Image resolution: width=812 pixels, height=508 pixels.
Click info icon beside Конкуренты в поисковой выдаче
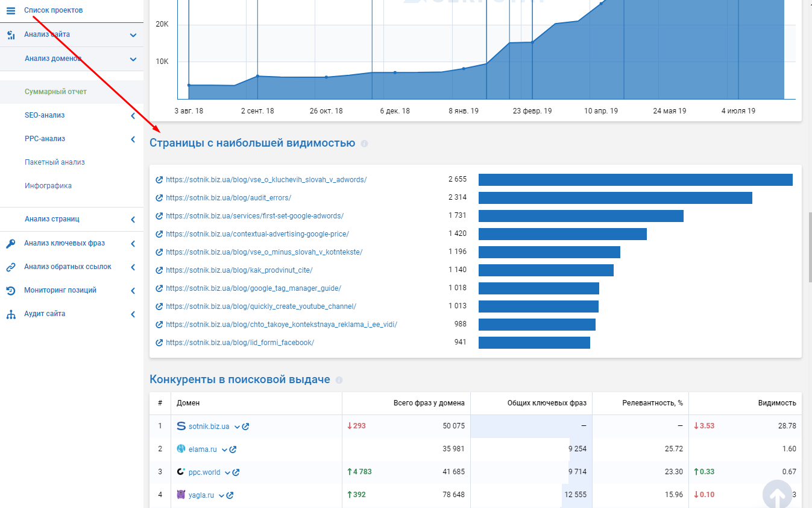339,380
